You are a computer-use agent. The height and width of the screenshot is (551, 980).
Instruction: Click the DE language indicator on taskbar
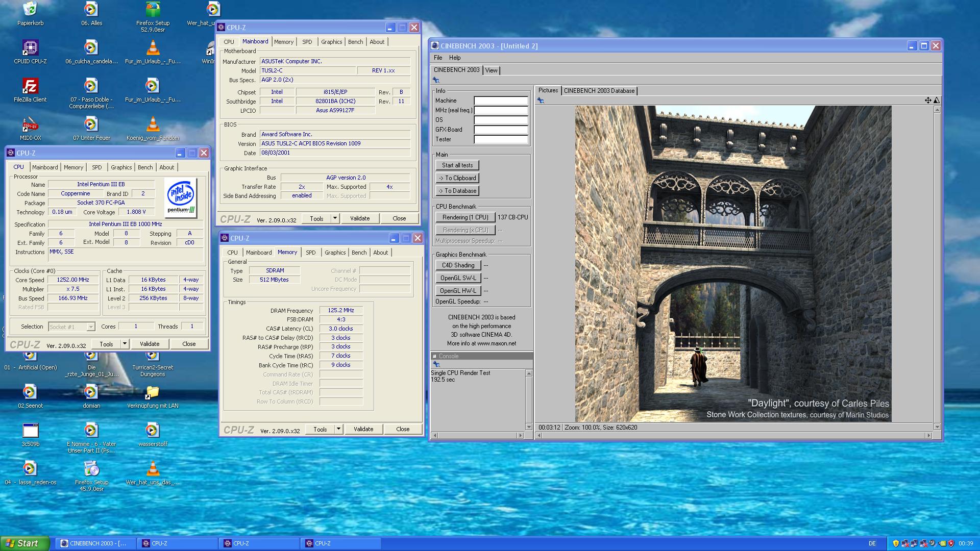pyautogui.click(x=872, y=543)
